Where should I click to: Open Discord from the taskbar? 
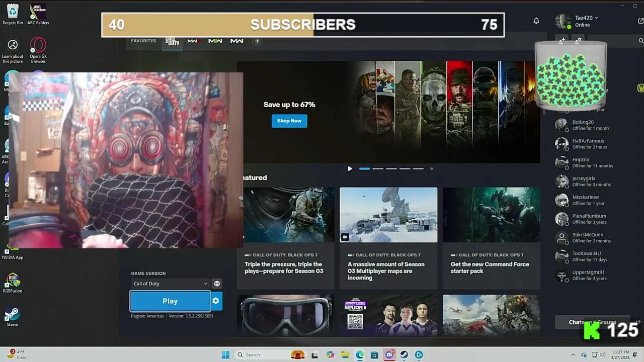coord(389,355)
